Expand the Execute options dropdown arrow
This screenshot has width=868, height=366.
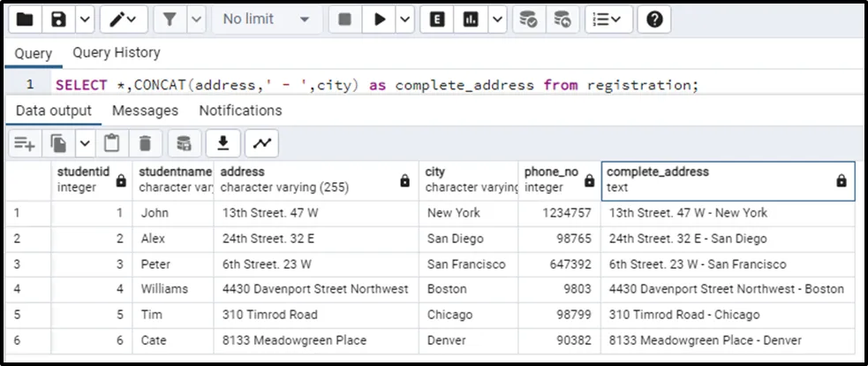405,19
